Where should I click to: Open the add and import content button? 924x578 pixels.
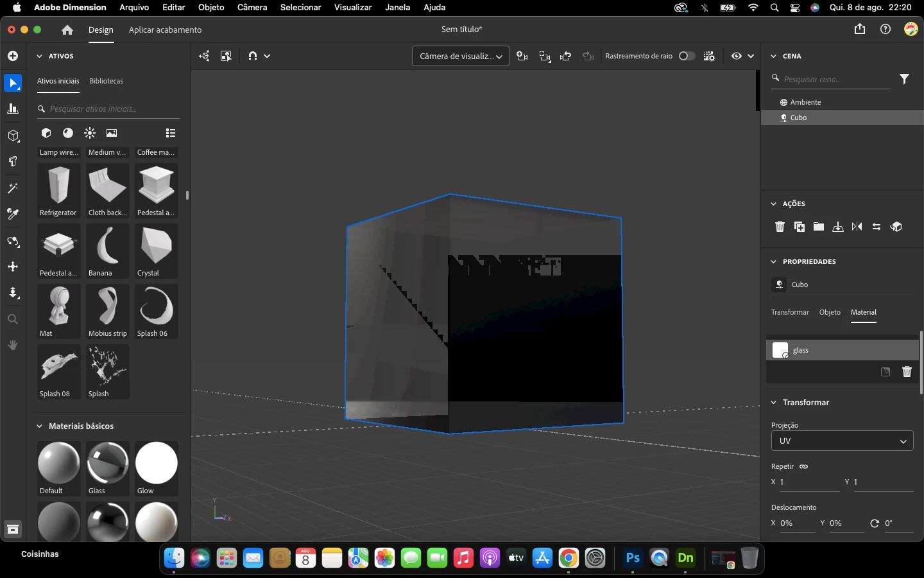[13, 56]
